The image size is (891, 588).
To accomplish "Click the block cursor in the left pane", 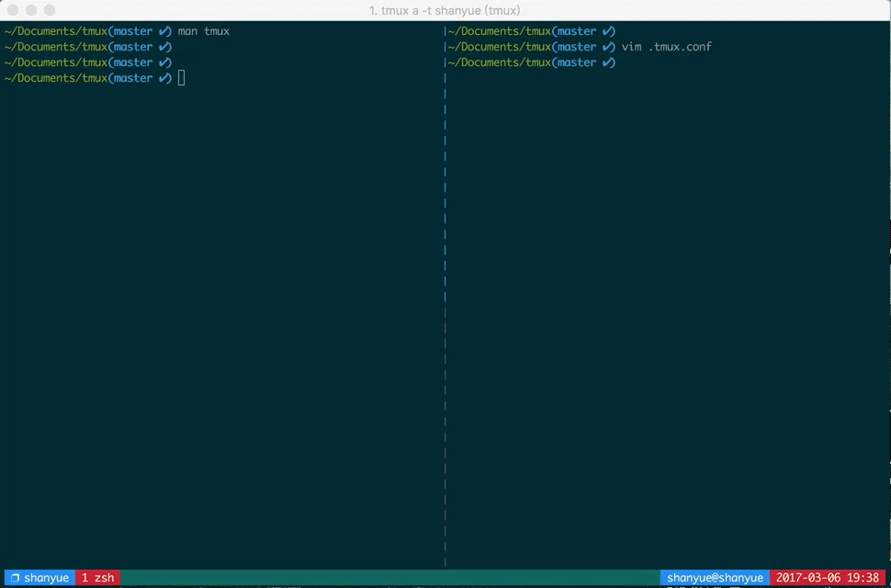I will point(181,77).
